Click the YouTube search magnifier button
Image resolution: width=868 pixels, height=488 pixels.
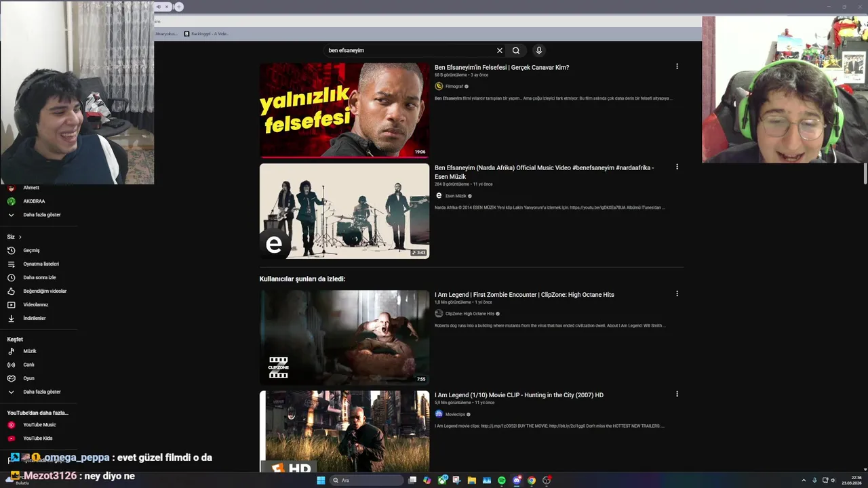[x=516, y=50]
